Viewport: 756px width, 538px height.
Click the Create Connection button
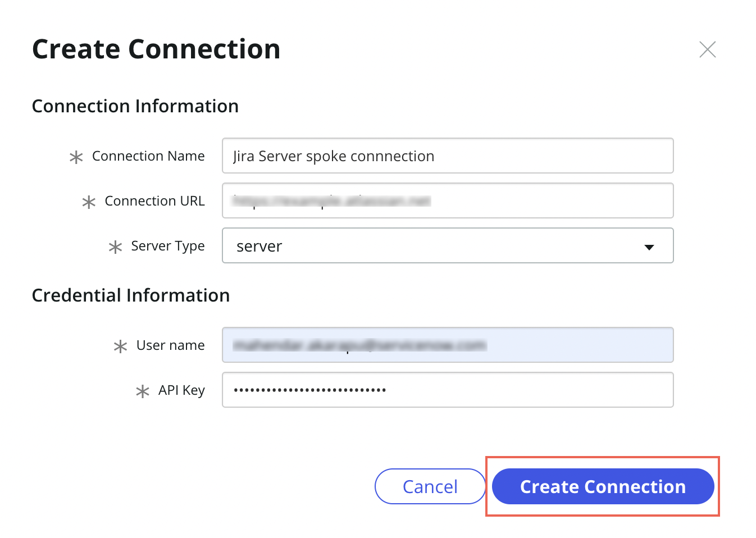point(603,486)
